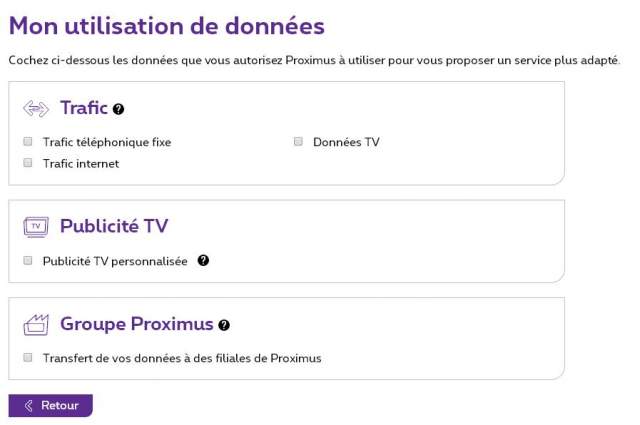The height and width of the screenshot is (425, 640).
Task: Click the Mon utilisation de données title
Action: (166, 27)
